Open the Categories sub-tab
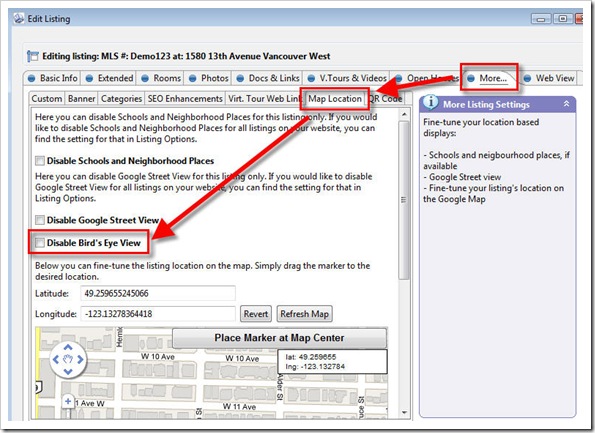595x433 pixels. (121, 99)
